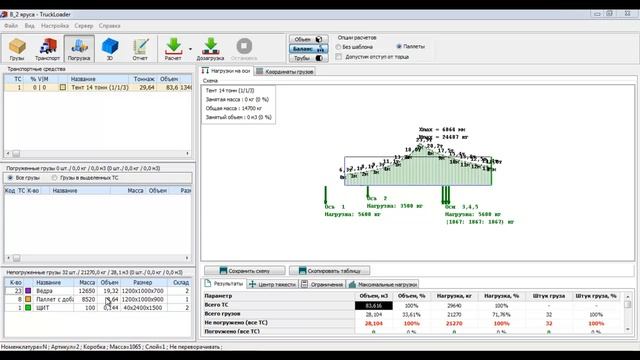Viewport: 640px width, 360px height.
Task: Minimize the TruckLoader window
Action: [597, 13]
